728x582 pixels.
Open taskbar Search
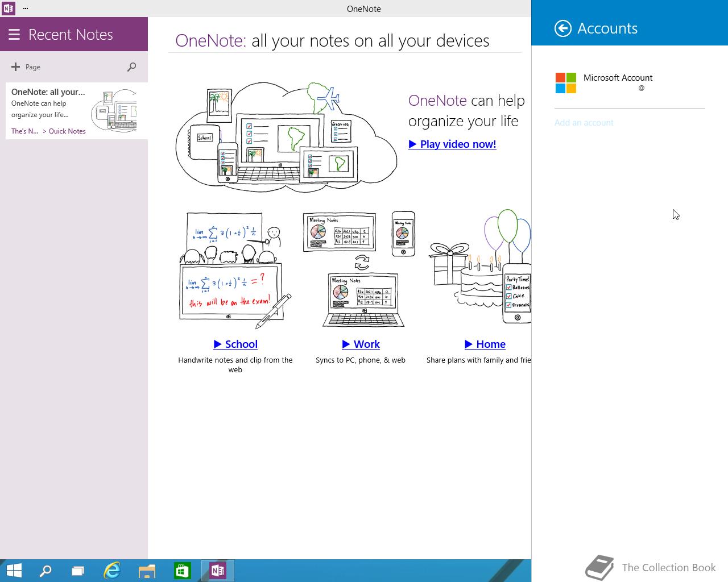[x=45, y=571]
